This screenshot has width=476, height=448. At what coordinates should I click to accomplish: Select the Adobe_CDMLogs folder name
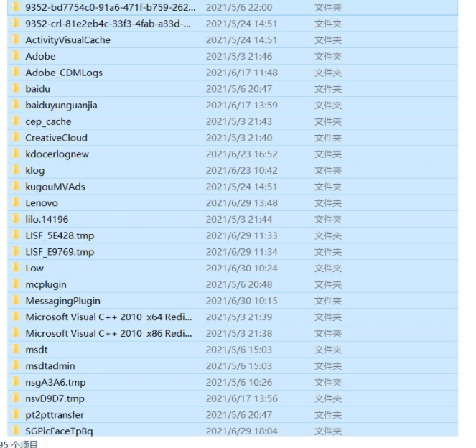[64, 73]
